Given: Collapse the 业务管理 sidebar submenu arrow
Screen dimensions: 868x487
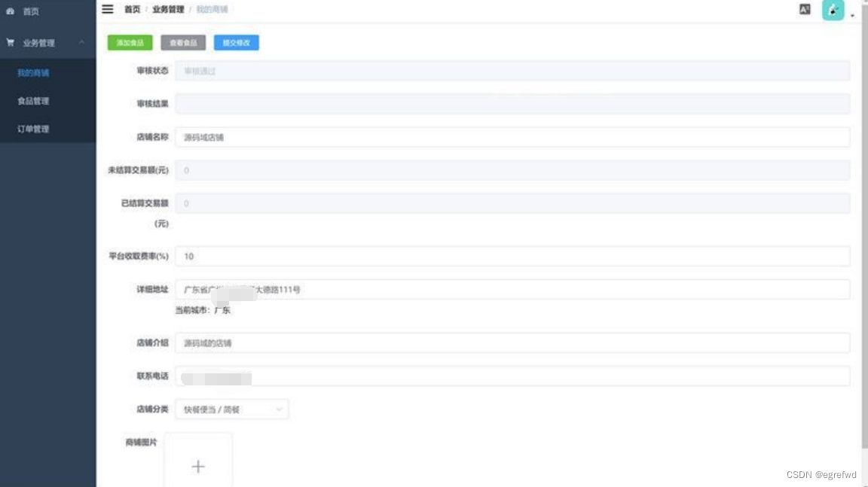Looking at the screenshot, I should click(x=81, y=43).
